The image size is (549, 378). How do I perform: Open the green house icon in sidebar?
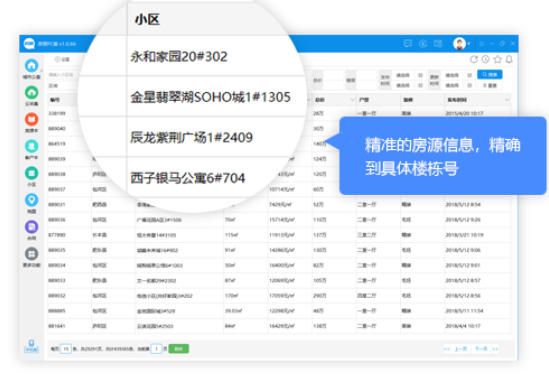(32, 92)
